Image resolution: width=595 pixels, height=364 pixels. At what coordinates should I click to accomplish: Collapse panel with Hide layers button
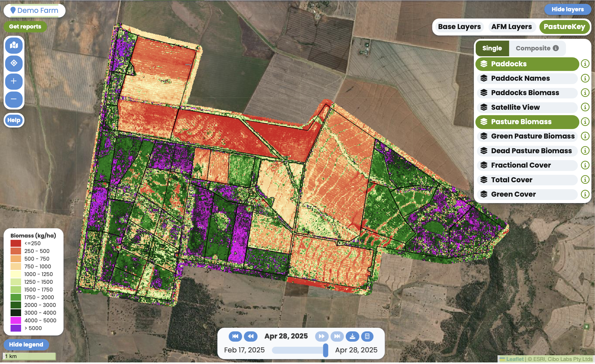[567, 10]
